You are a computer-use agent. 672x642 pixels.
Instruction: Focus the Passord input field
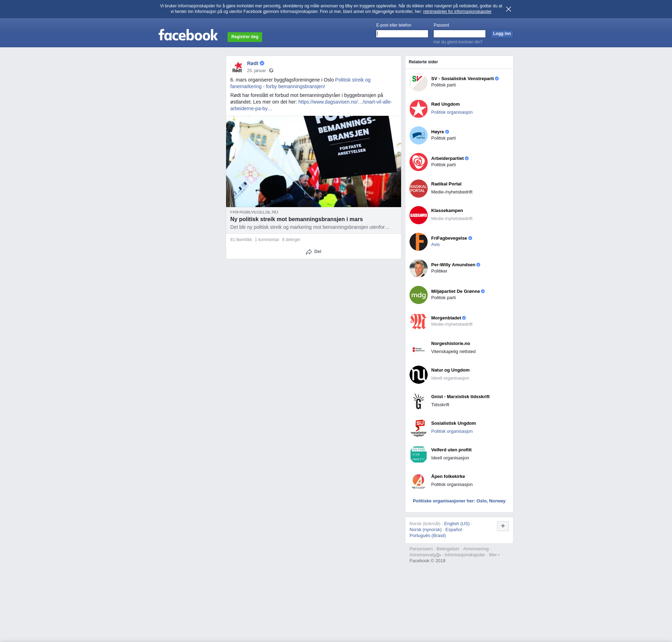460,34
